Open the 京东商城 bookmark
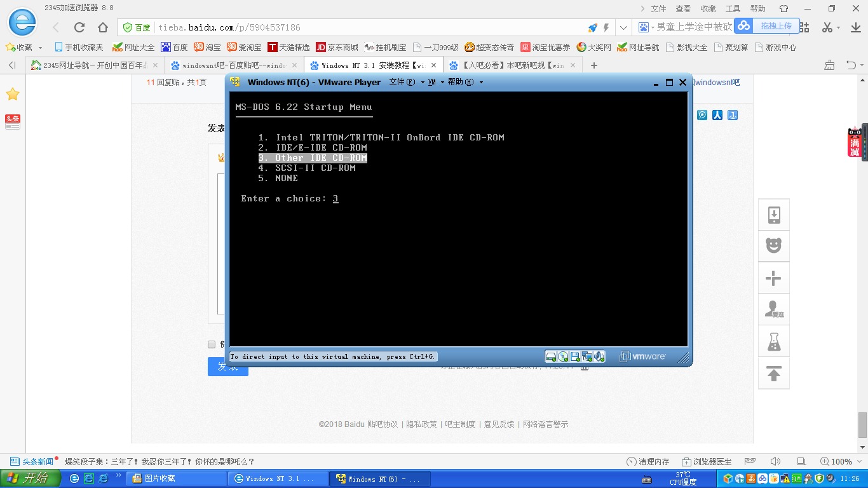 click(337, 48)
